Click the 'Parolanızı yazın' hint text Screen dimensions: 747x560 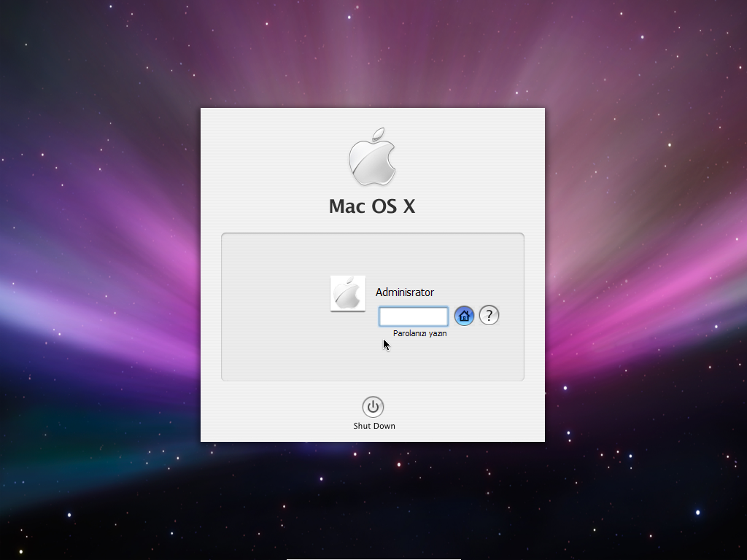(419, 333)
